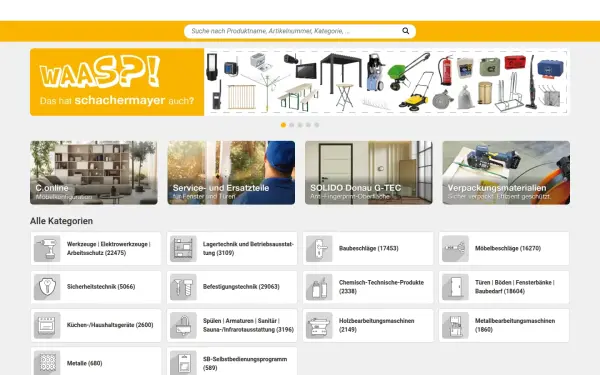
Task: Open the C.online Möbelkonfiguration tile
Action: click(94, 173)
